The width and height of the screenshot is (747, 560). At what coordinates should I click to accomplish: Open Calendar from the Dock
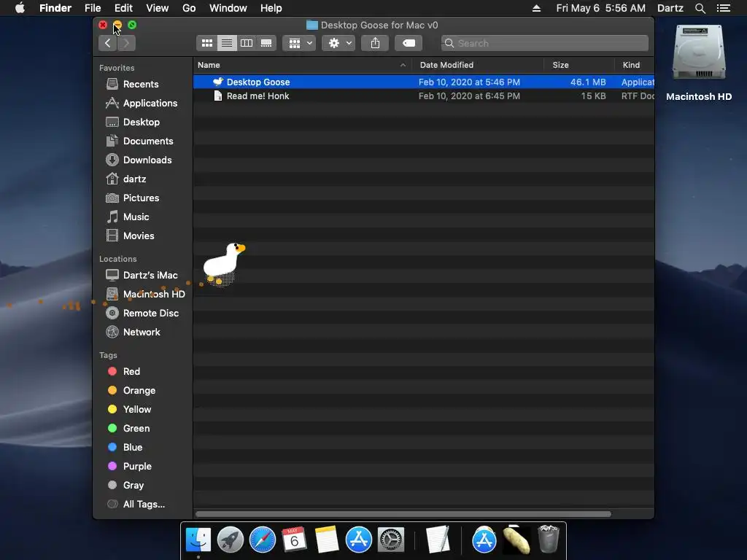[295, 540]
